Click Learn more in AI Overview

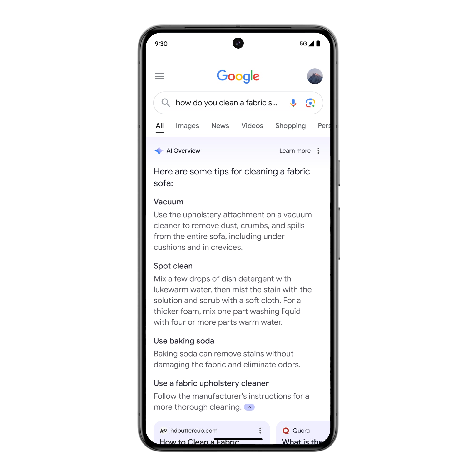pyautogui.click(x=295, y=151)
